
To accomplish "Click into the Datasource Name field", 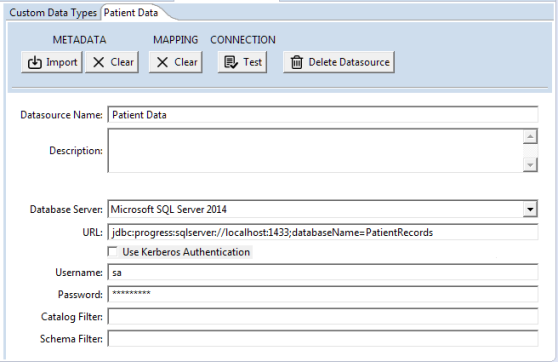I will (x=323, y=115).
